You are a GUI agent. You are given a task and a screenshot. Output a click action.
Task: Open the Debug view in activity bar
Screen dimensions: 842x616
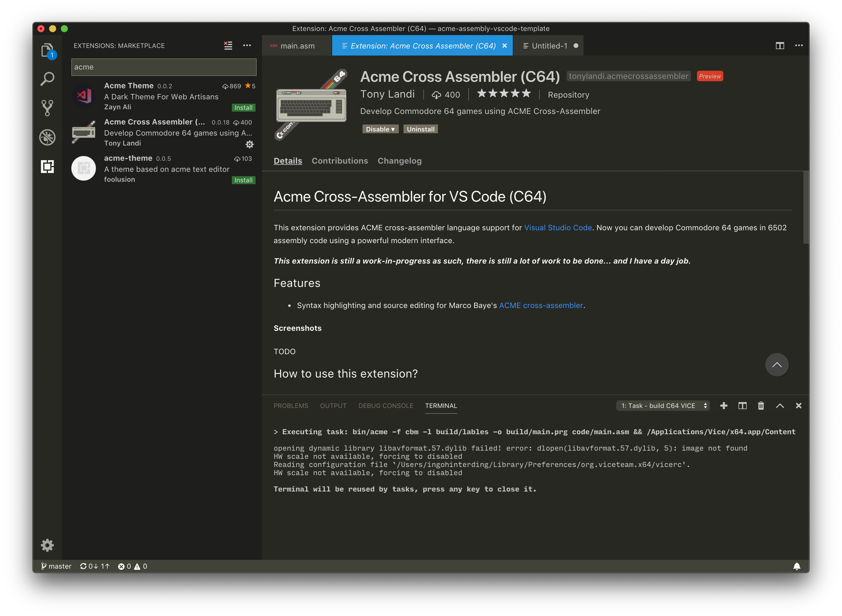[x=47, y=137]
